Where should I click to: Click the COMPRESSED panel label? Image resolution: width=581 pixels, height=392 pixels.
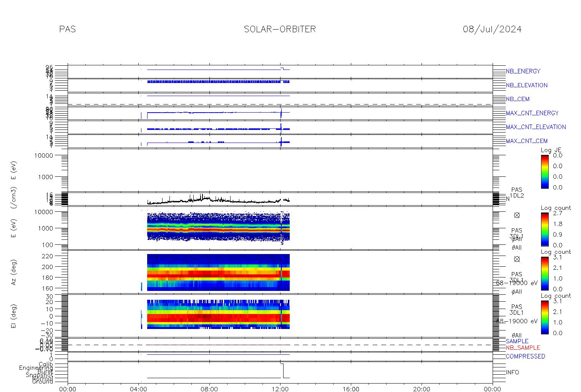[525, 356]
